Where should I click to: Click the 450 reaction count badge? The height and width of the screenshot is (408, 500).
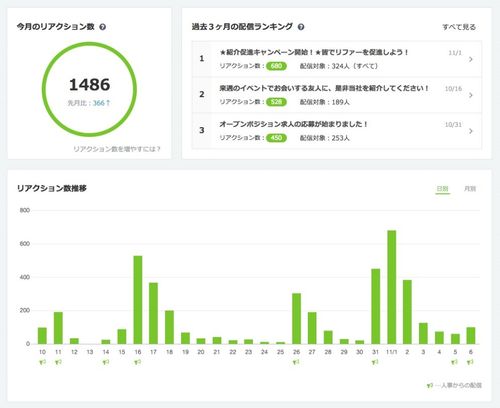276,138
